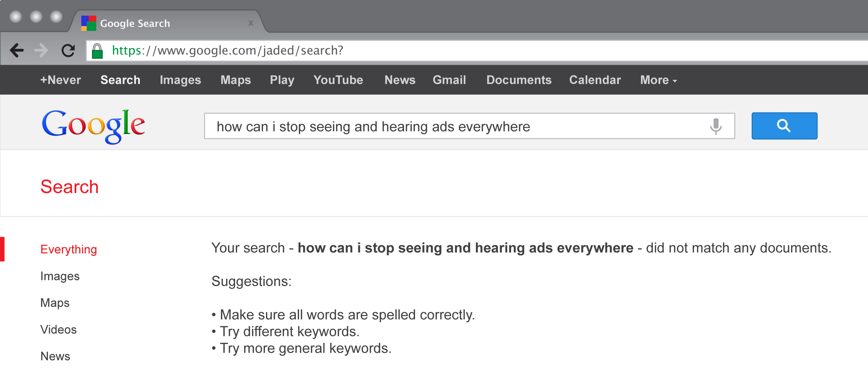Screen dimensions: 868x370
Task: Open Gmail in the top navigation bar
Action: click(x=449, y=80)
